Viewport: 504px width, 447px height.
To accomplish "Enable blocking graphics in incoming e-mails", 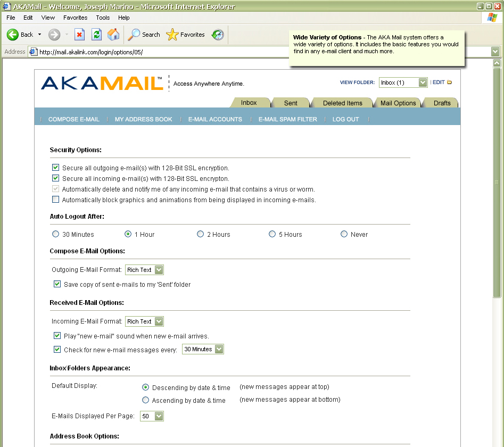I will click(x=55, y=199).
